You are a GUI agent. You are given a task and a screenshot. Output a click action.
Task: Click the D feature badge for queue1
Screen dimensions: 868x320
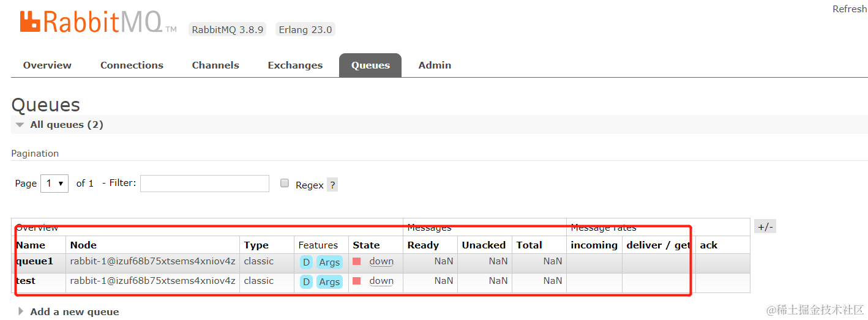pyautogui.click(x=306, y=262)
